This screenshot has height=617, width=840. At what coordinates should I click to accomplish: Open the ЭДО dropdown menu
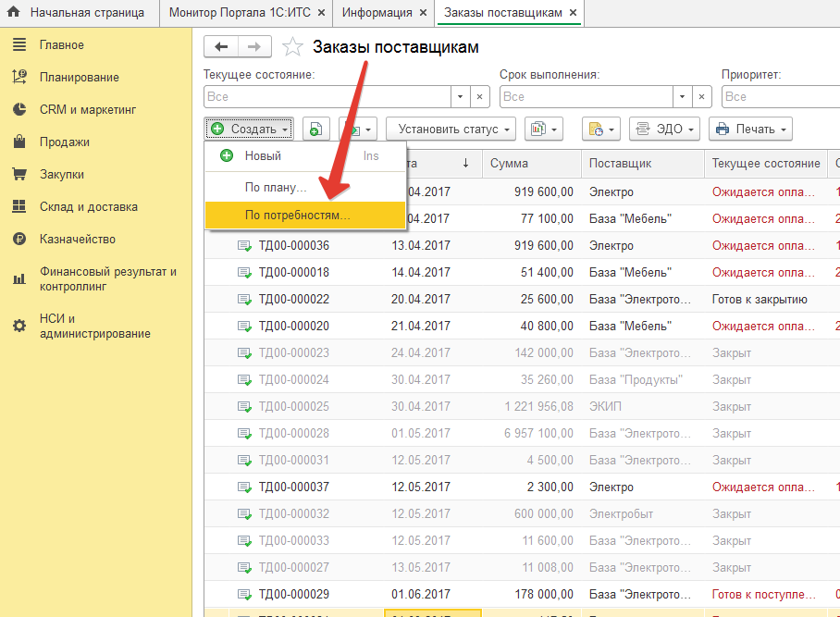click(x=664, y=130)
